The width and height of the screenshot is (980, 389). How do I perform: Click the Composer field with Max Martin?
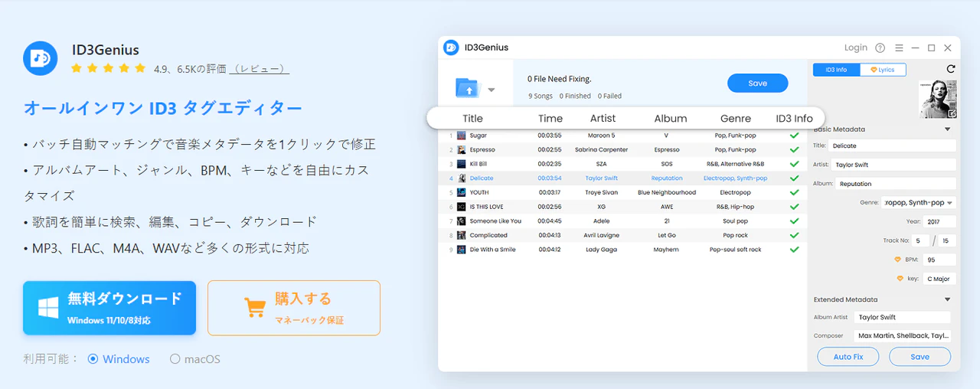(902, 335)
